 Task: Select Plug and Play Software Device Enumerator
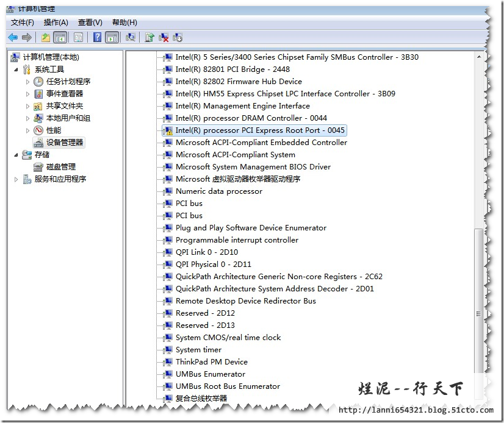coord(251,228)
